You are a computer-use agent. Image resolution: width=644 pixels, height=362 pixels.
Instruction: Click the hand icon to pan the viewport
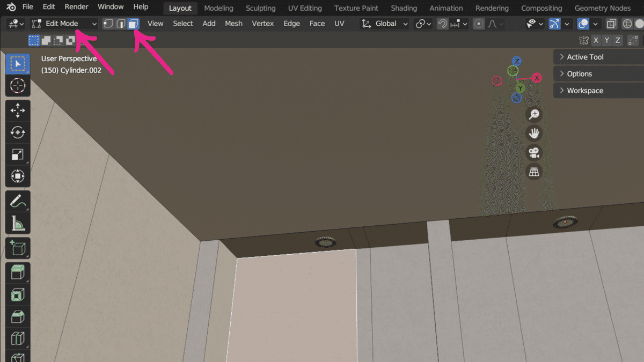(x=534, y=133)
